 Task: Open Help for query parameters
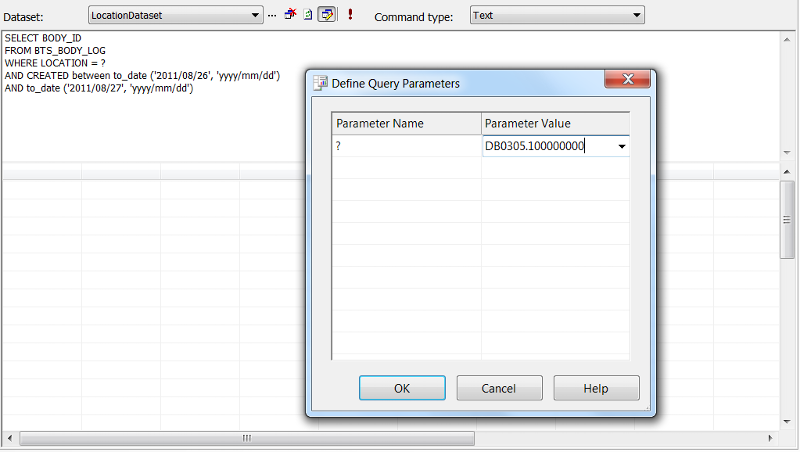[596, 388]
